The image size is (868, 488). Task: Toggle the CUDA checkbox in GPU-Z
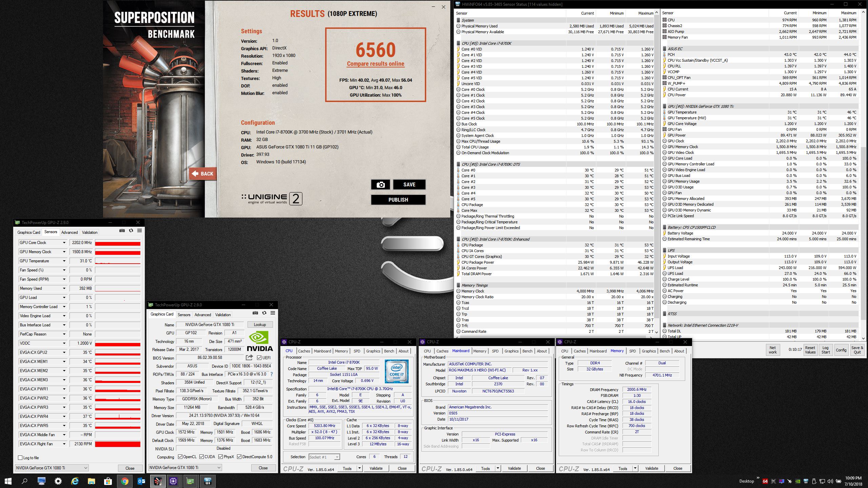point(201,457)
